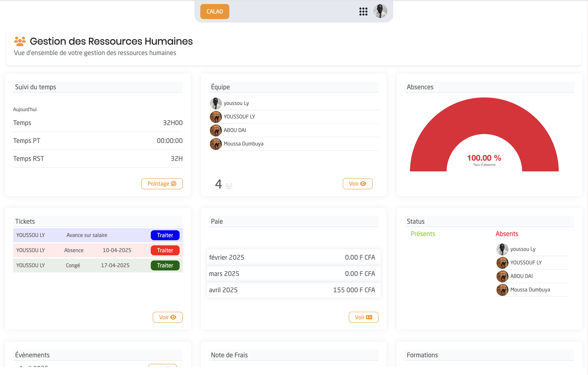Click YOUSSOUF LY avatar in Équipe list
This screenshot has height=375, width=588.
pyautogui.click(x=216, y=117)
